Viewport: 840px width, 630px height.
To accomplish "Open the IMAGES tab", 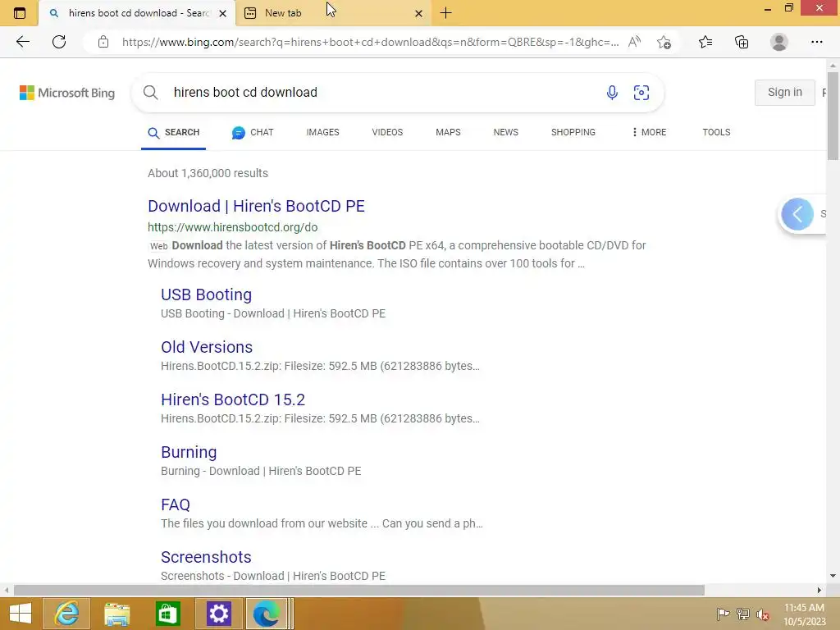I will click(322, 132).
